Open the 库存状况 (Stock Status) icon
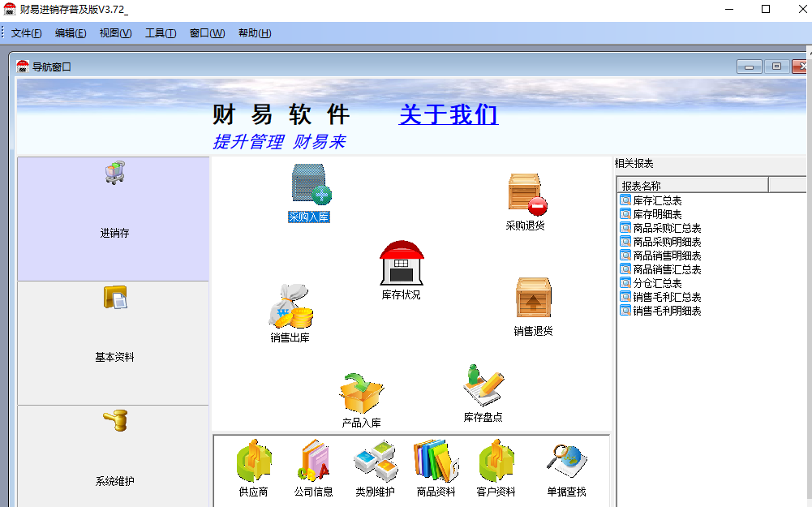 401,264
